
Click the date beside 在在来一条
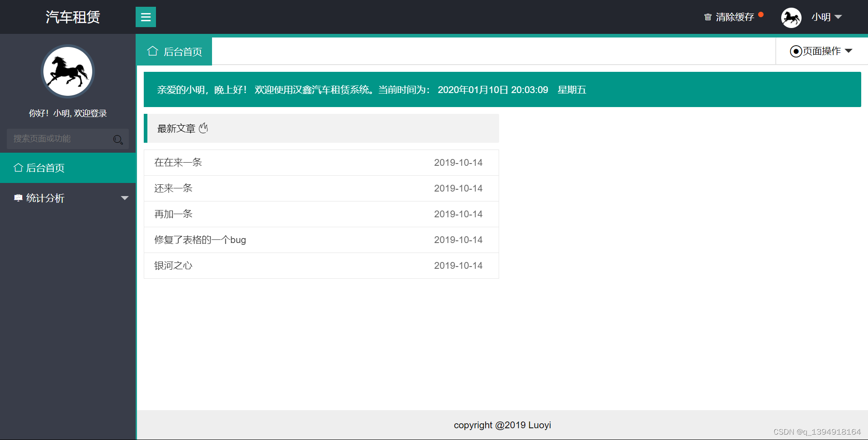coord(458,163)
